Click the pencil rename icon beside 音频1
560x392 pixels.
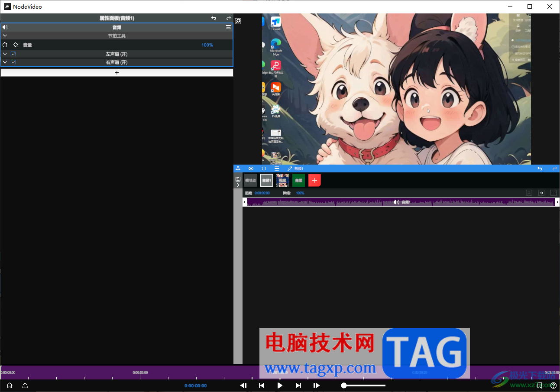pyautogui.click(x=290, y=168)
